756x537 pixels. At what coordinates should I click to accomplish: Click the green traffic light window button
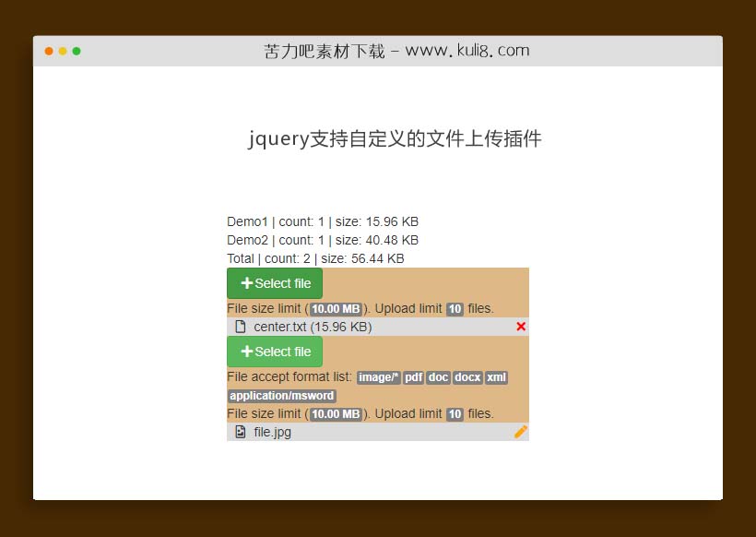coord(77,53)
